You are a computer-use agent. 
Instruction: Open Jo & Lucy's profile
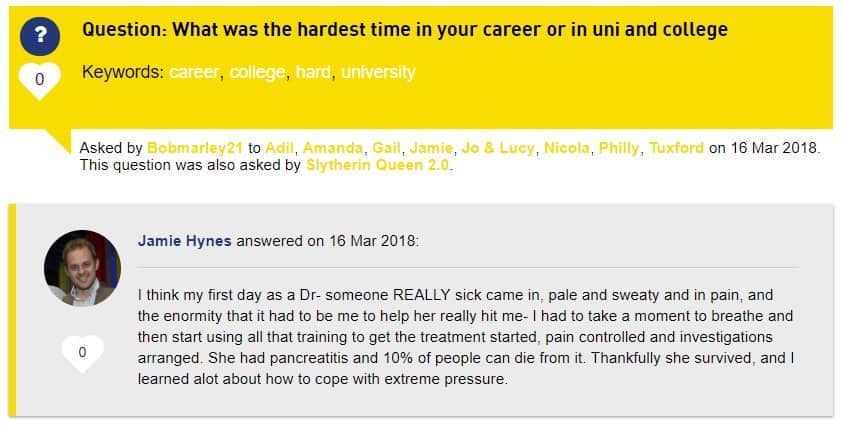click(498, 148)
